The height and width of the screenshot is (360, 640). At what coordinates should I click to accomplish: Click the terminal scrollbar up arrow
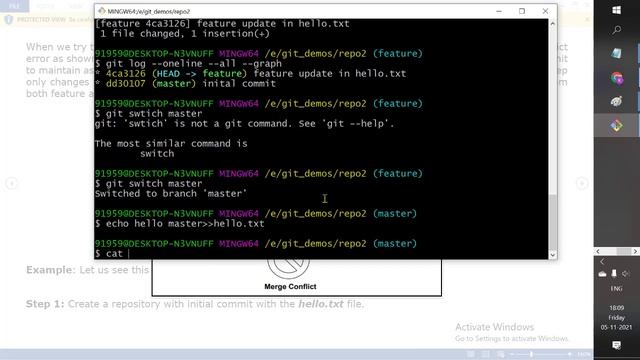click(553, 24)
